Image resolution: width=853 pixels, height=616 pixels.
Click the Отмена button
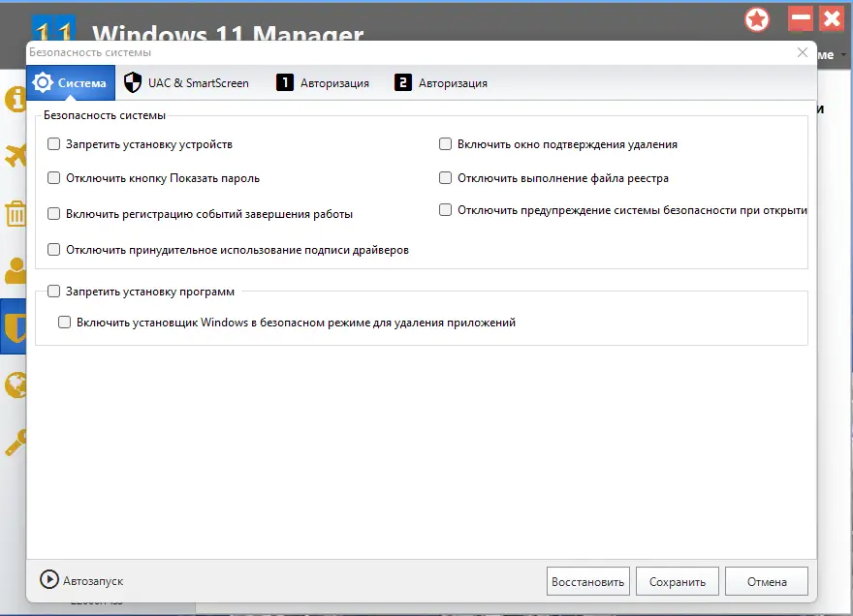(x=767, y=581)
